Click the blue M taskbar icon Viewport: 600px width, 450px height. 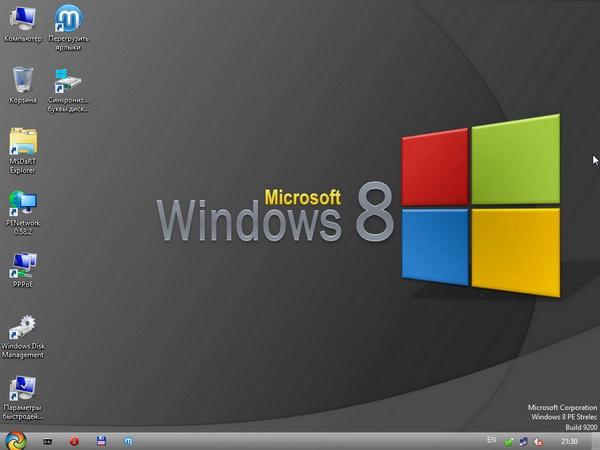(x=128, y=441)
